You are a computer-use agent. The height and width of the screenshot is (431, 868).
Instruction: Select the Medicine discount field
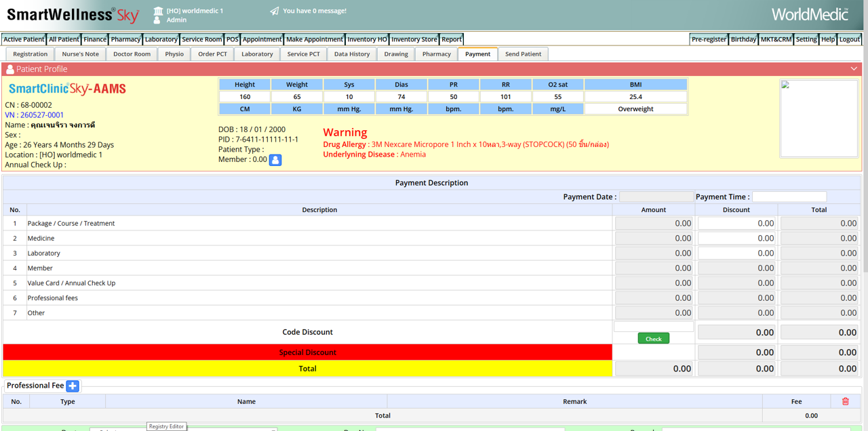point(736,238)
